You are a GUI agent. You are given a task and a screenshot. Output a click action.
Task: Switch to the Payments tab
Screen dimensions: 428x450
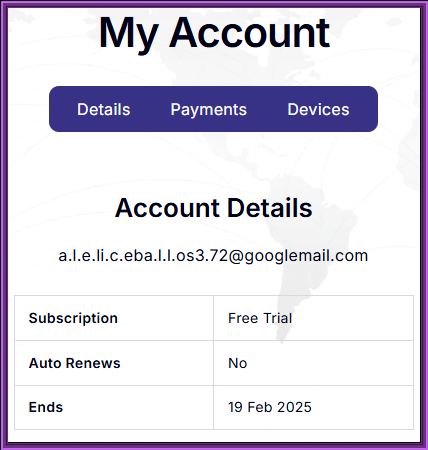(x=209, y=110)
